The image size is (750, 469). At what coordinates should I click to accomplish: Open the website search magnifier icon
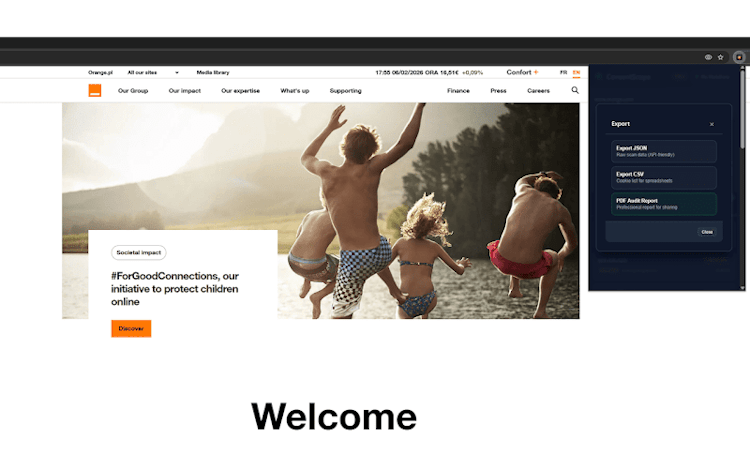coord(575,91)
